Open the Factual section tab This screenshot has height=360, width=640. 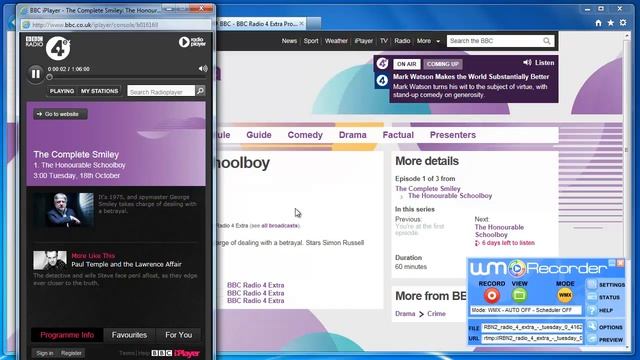398,135
